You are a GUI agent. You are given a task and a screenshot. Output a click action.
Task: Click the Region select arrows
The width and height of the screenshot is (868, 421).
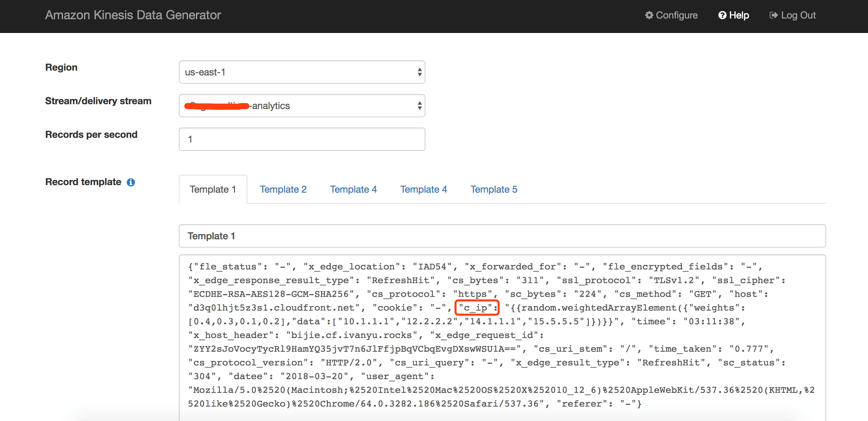tap(419, 72)
